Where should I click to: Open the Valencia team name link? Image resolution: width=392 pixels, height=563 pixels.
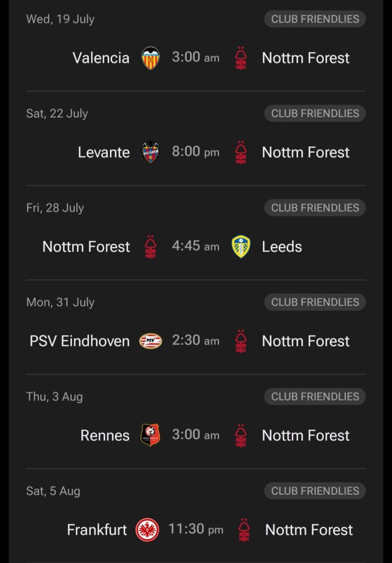(x=101, y=58)
